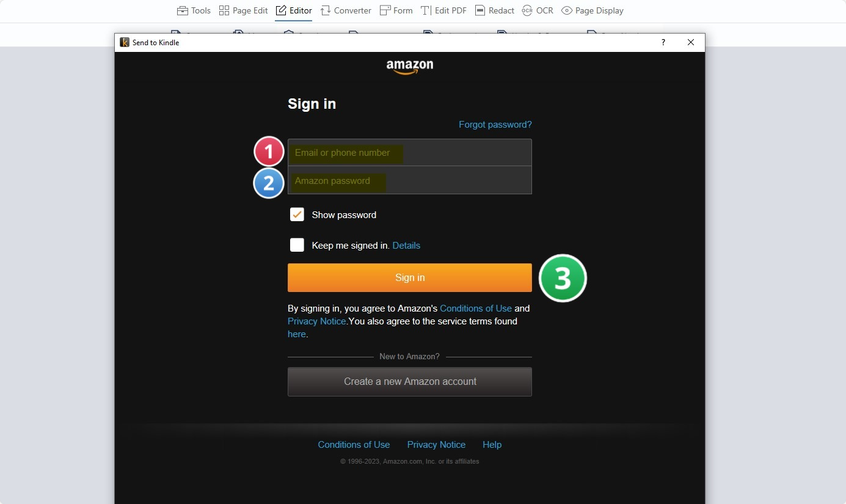Open the Tools toolbox tab
This screenshot has width=846, height=504.
coord(194,10)
